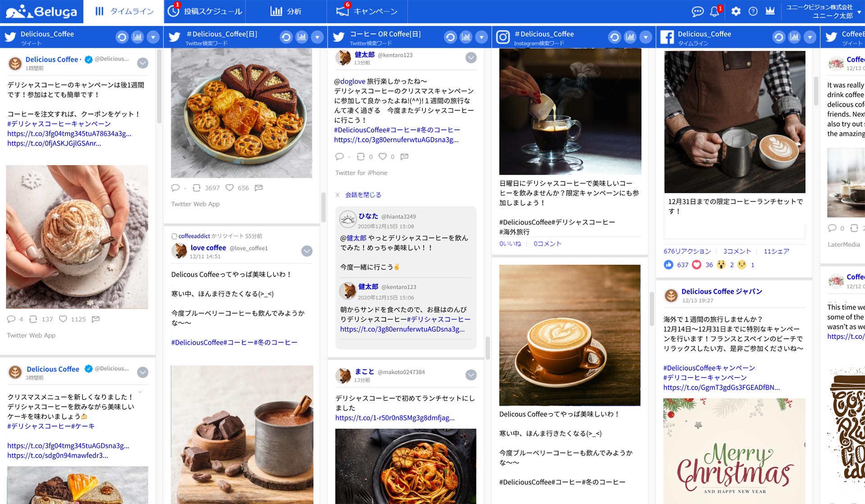This screenshot has width=865, height=504.
Task: Open the 11シェア link
Action: pos(776,251)
